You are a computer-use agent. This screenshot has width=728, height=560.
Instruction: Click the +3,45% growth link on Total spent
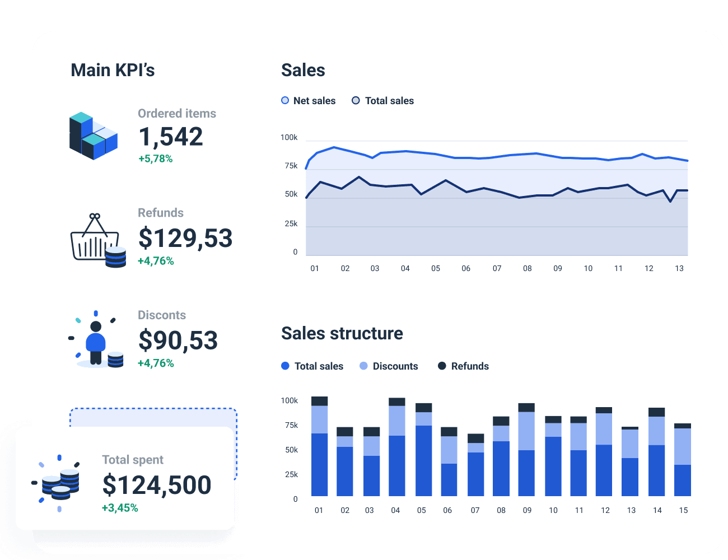click(120, 509)
